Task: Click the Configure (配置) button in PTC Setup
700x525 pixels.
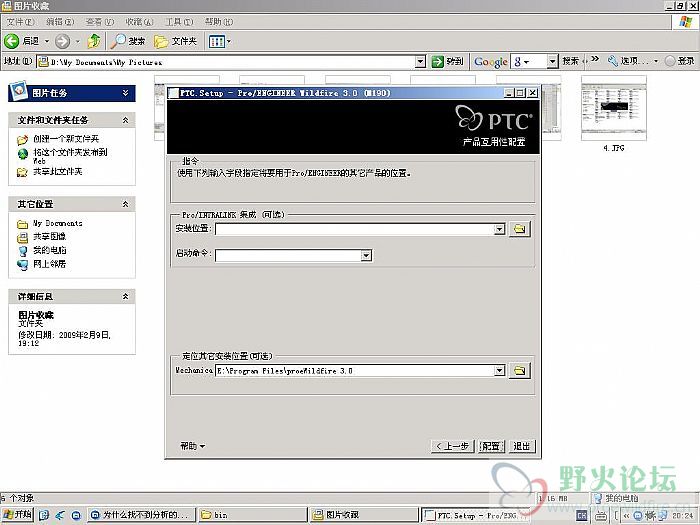Action: pos(491,446)
